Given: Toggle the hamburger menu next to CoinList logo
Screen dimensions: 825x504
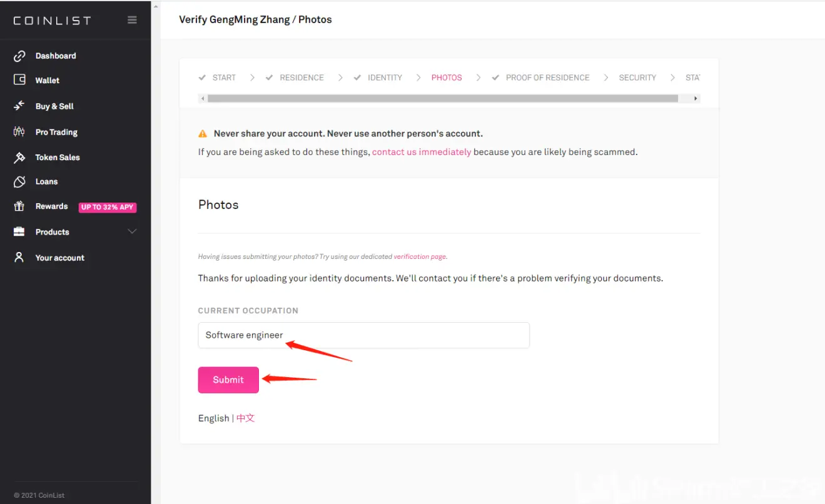Looking at the screenshot, I should tap(132, 20).
